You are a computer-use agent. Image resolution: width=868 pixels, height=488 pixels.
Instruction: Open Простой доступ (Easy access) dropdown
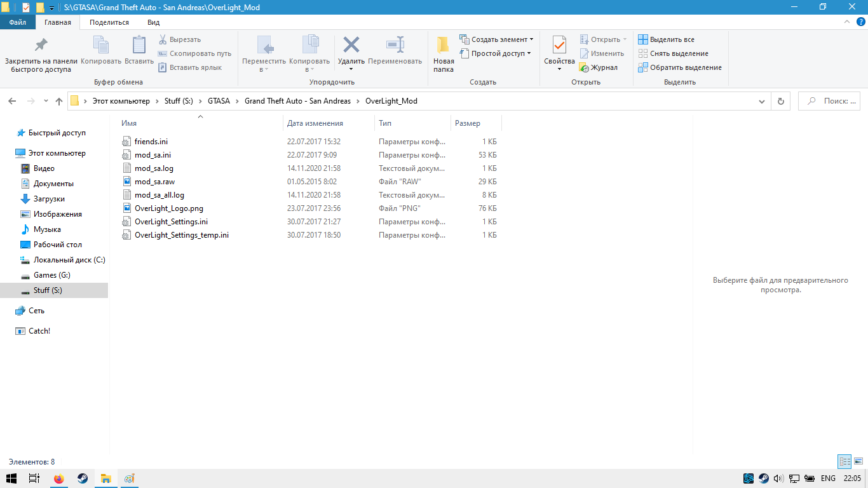coord(495,53)
